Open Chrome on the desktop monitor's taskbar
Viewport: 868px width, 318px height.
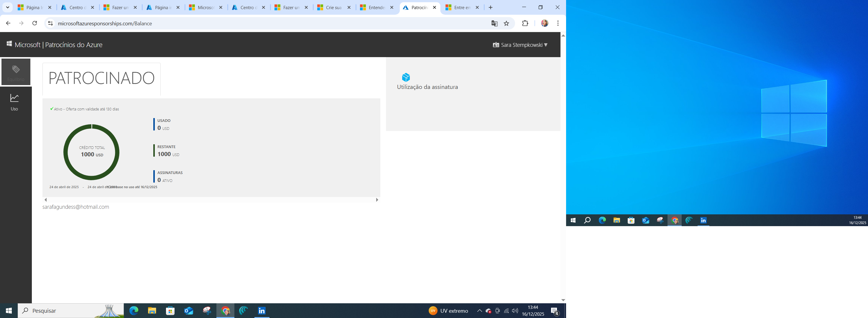tap(675, 220)
